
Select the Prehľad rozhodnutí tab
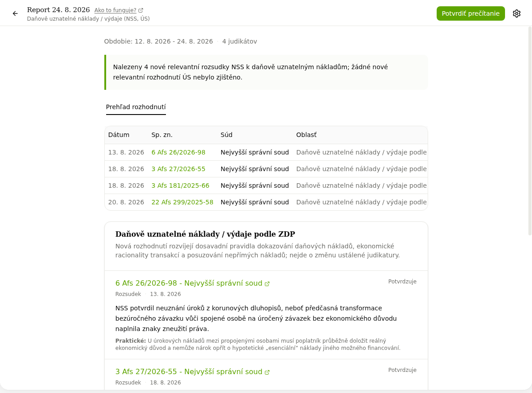point(136,107)
